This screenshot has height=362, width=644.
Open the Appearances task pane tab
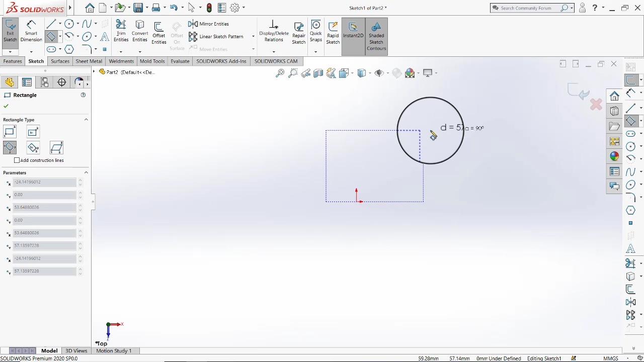click(614, 156)
